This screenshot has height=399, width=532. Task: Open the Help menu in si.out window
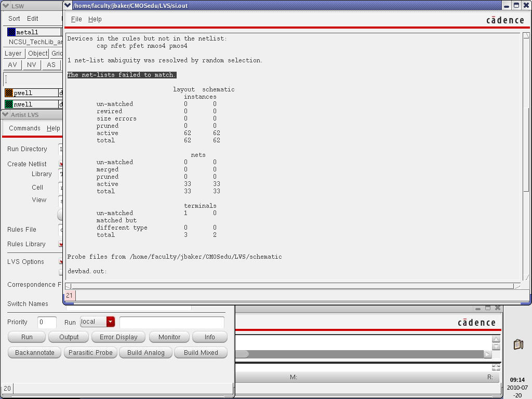(95, 19)
